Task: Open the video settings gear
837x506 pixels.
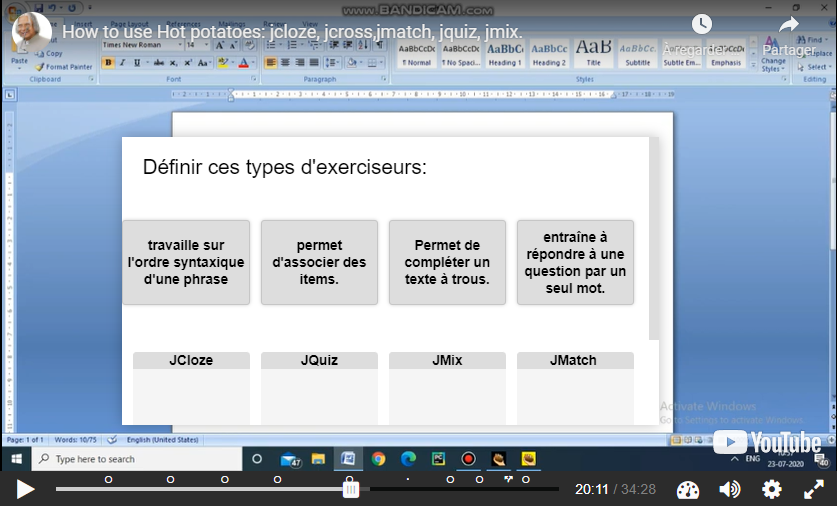Action: (771, 489)
